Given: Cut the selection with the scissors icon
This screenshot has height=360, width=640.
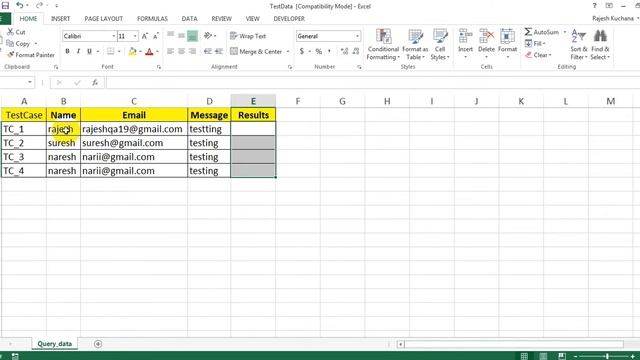Looking at the screenshot, I should coord(11,32).
